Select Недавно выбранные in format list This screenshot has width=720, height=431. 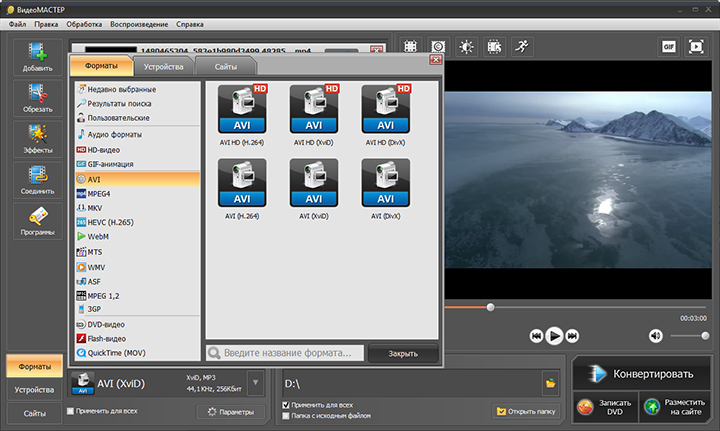click(x=137, y=90)
